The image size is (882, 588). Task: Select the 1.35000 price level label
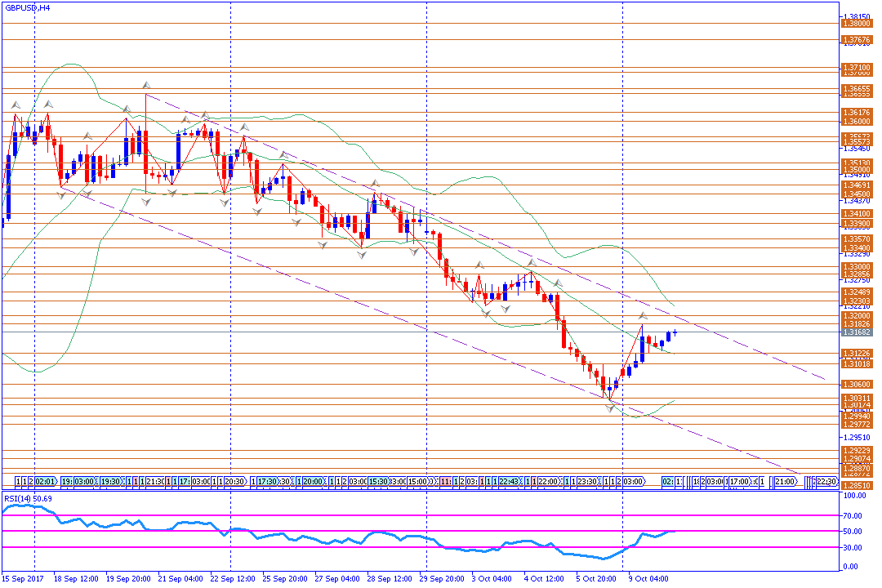857,169
